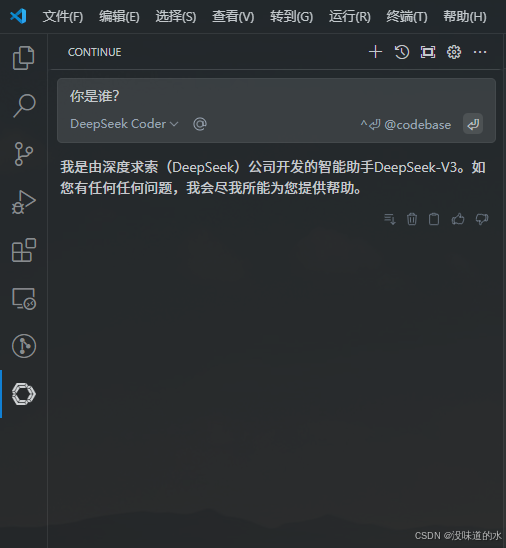Open Run and Debug view

pyautogui.click(x=24, y=202)
